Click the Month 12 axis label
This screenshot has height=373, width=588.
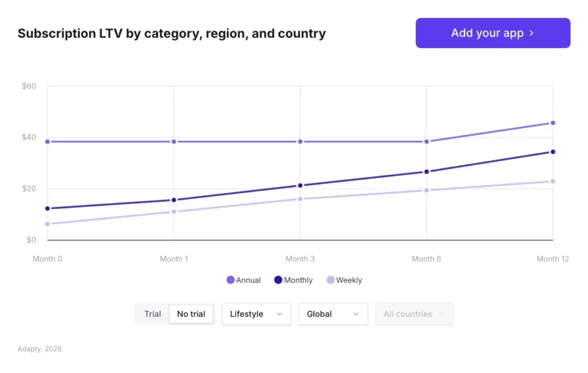click(x=552, y=259)
